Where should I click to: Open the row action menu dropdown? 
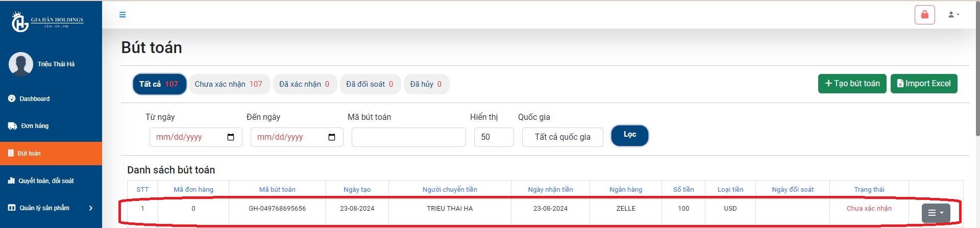936,213
